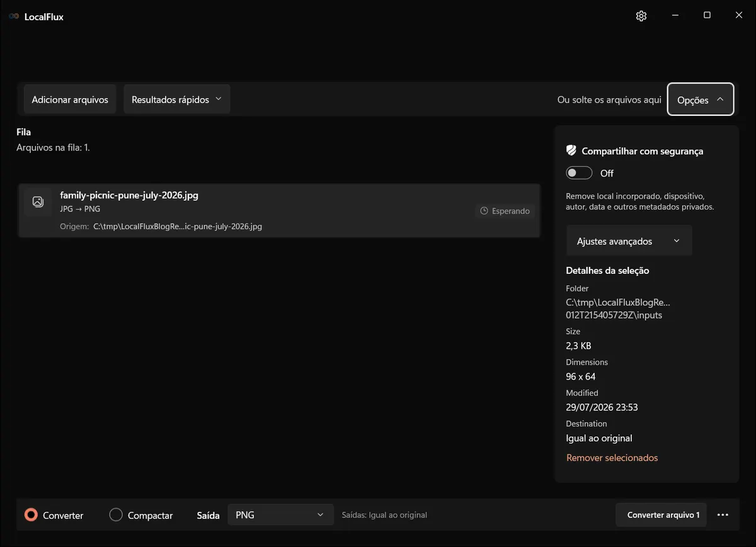The height and width of the screenshot is (547, 756).
Task: Open settings via the gear icon
Action: point(641,16)
